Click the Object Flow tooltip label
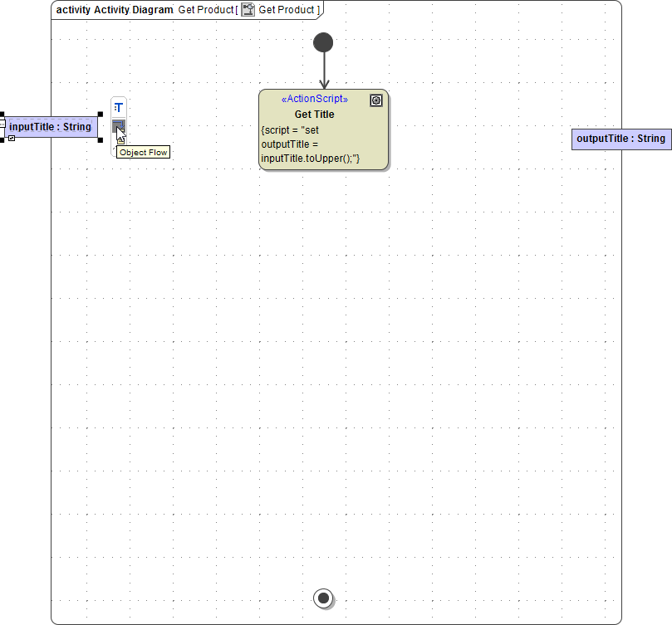 [x=141, y=152]
